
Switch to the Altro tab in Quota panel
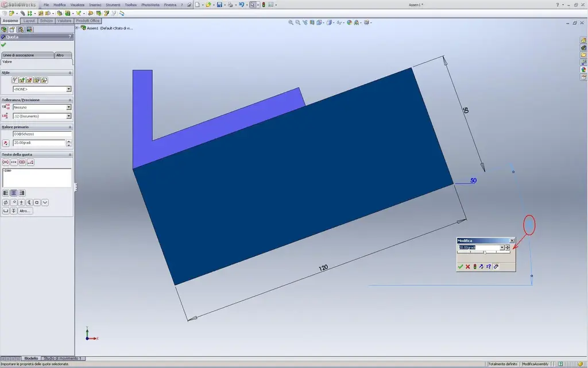point(63,55)
